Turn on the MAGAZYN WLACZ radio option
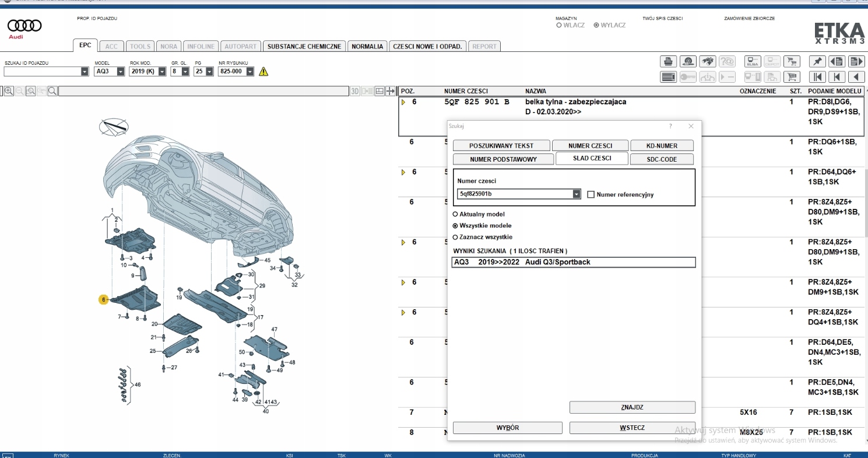 tap(559, 25)
